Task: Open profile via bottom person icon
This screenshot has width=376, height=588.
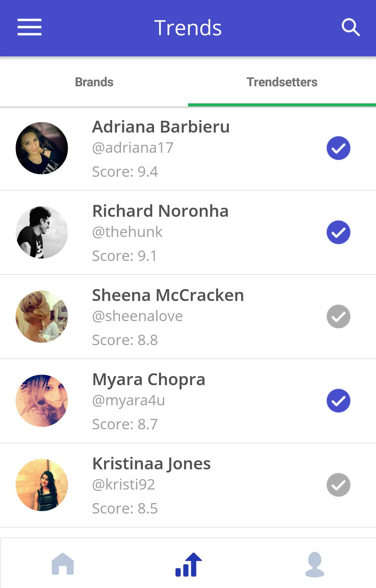Action: (x=314, y=564)
